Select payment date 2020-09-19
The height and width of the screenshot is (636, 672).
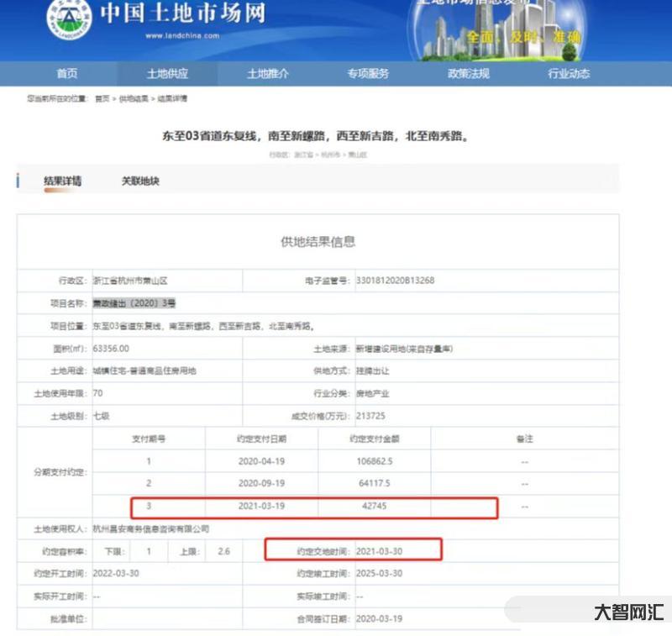pyautogui.click(x=261, y=483)
